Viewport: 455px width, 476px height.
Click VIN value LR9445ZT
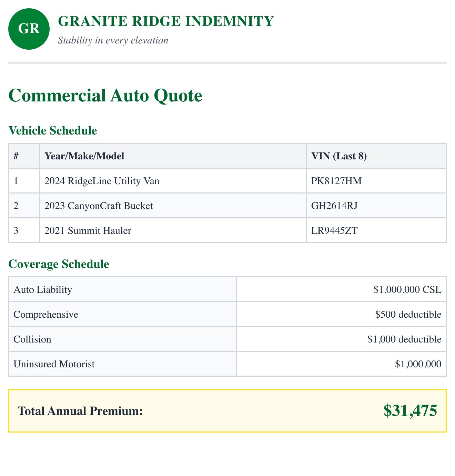(334, 230)
